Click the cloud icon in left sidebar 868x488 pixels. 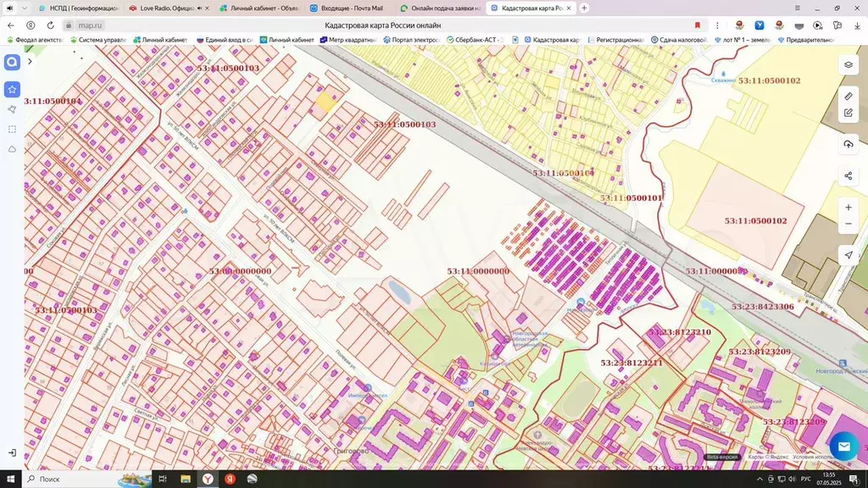(x=12, y=149)
